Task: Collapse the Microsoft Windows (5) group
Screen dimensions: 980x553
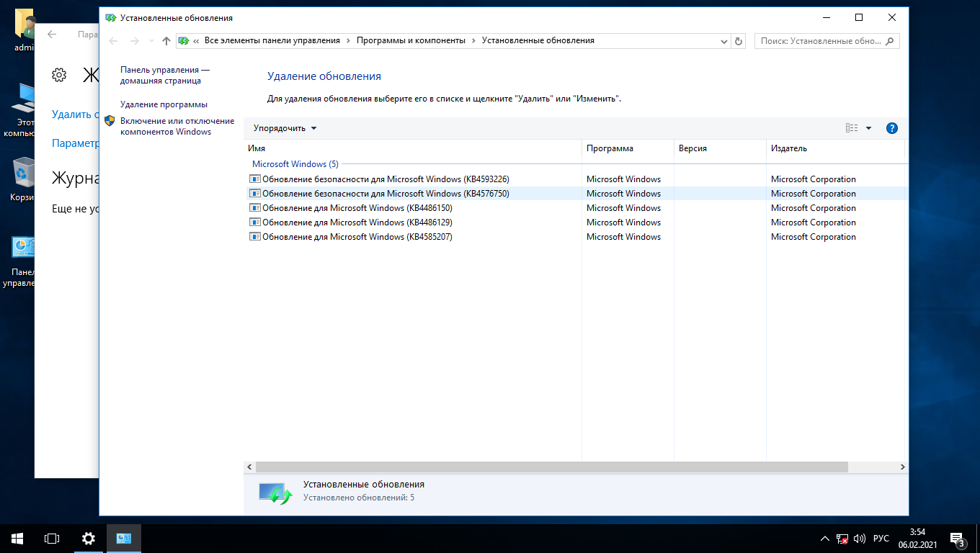Action: (x=295, y=164)
